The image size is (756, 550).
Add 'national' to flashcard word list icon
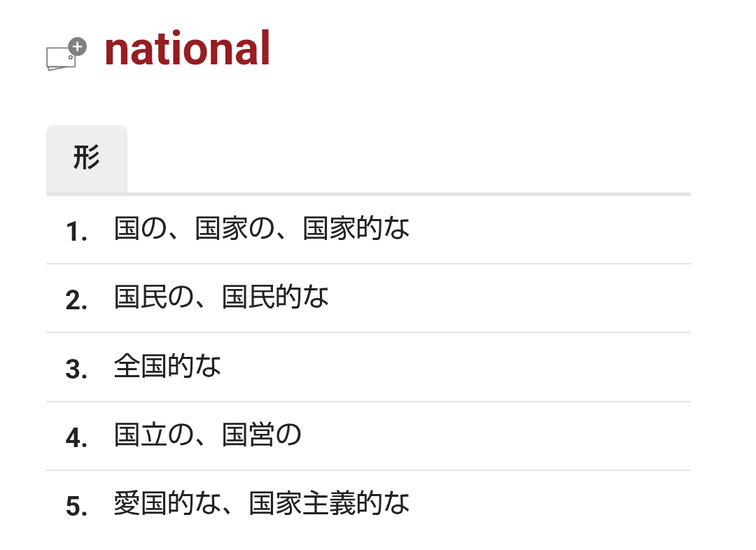pyautogui.click(x=66, y=54)
